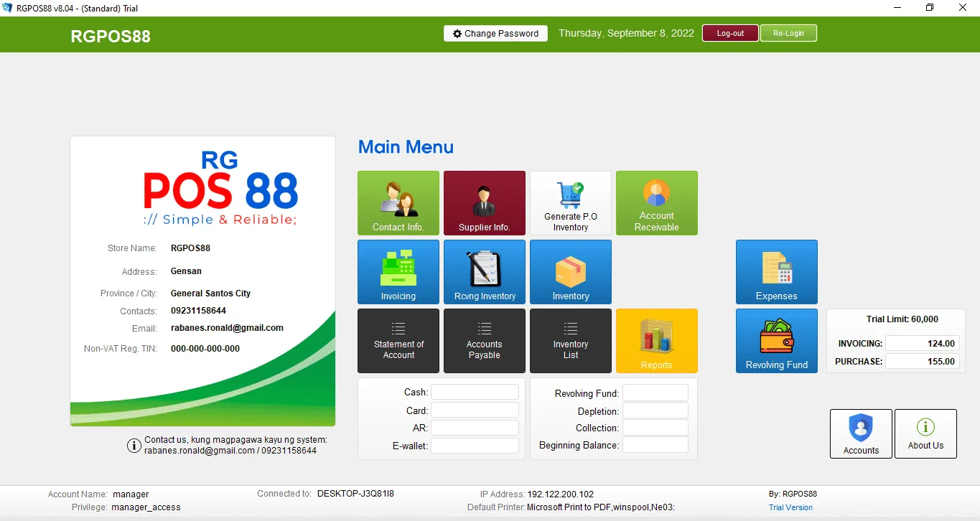The height and width of the screenshot is (521, 980).
Task: Click the By: RGPOS88 footer text
Action: coord(793,494)
